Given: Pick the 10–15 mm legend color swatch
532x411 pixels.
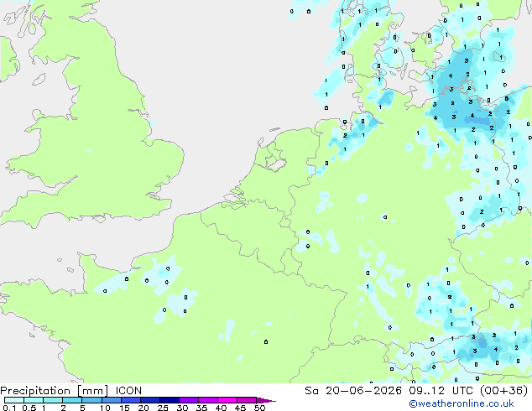Looking at the screenshot, I should [111, 400].
